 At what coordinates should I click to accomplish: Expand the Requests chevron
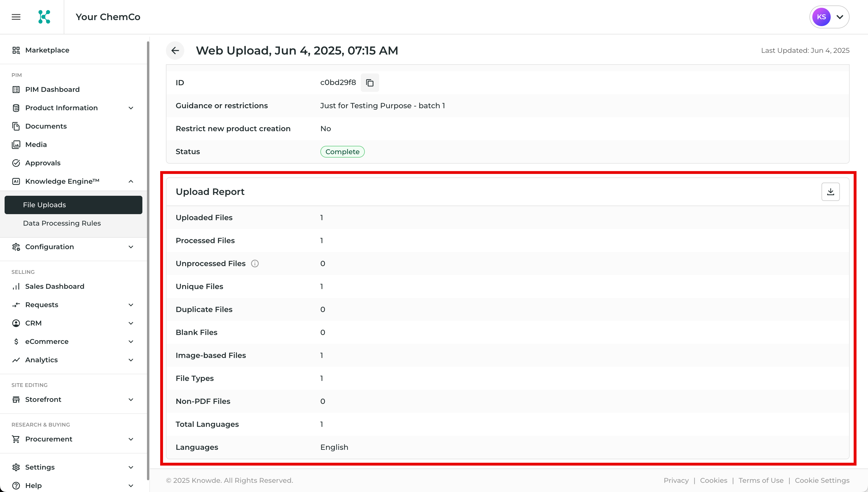click(131, 305)
